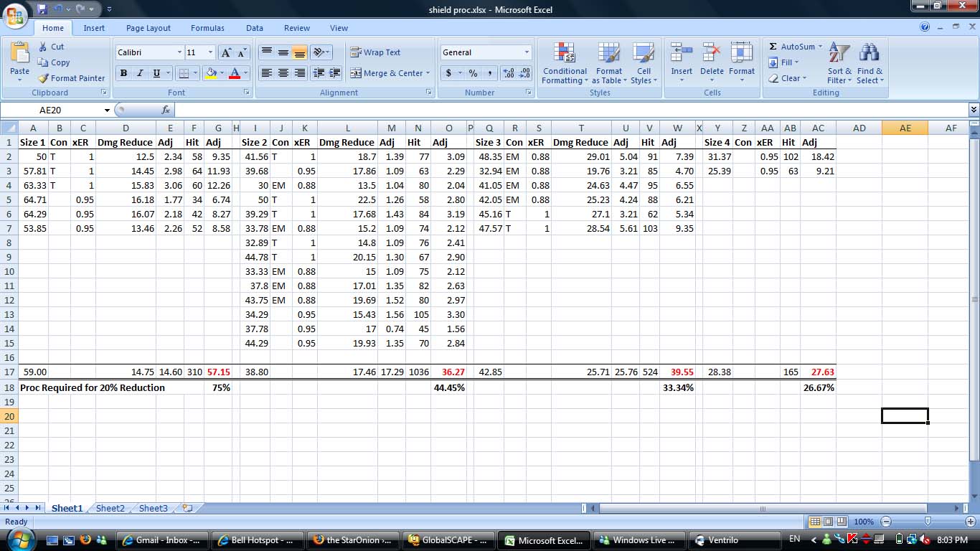Open Cell Styles gallery
The width and height of the screenshot is (980, 551).
point(644,63)
